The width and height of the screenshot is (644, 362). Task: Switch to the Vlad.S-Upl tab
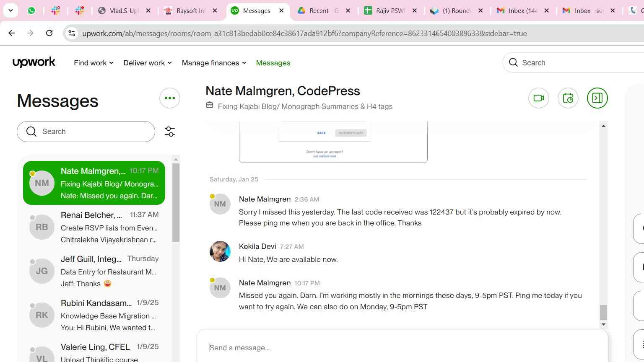pos(124,10)
